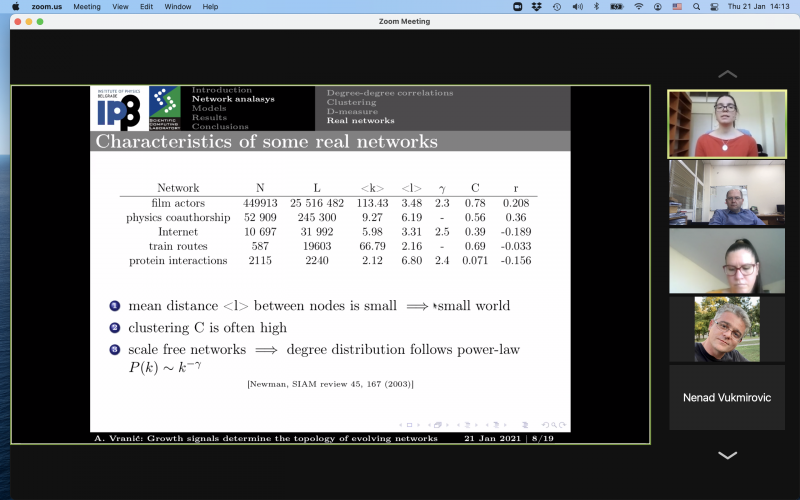
Task: Click the beamer frame navigation icon on slide
Action: coord(437,424)
